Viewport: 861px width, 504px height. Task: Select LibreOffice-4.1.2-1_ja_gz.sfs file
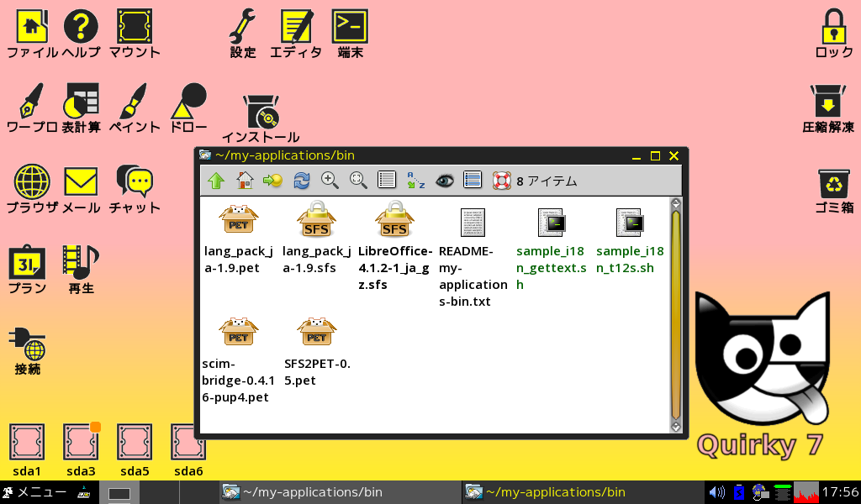coord(395,245)
